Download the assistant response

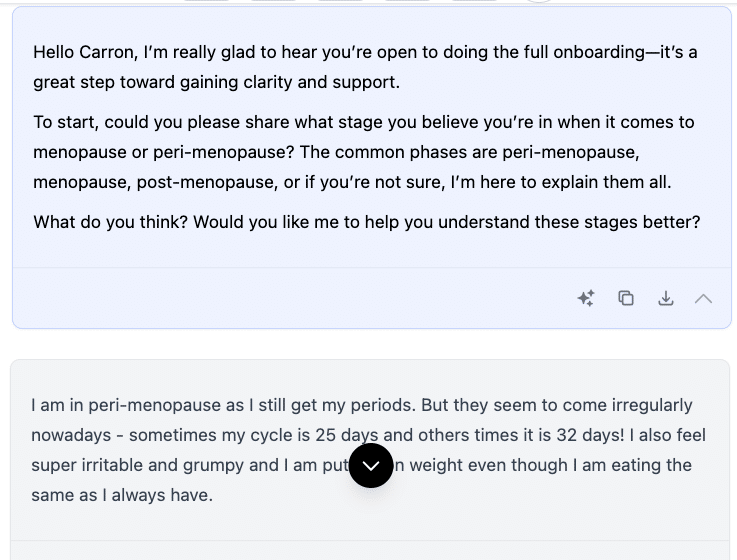[665, 298]
